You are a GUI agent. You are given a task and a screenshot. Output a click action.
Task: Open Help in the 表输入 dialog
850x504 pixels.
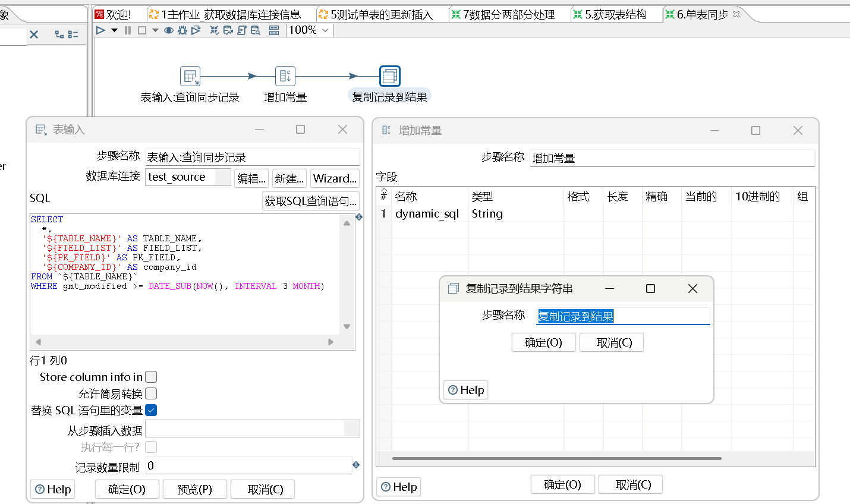tap(53, 489)
